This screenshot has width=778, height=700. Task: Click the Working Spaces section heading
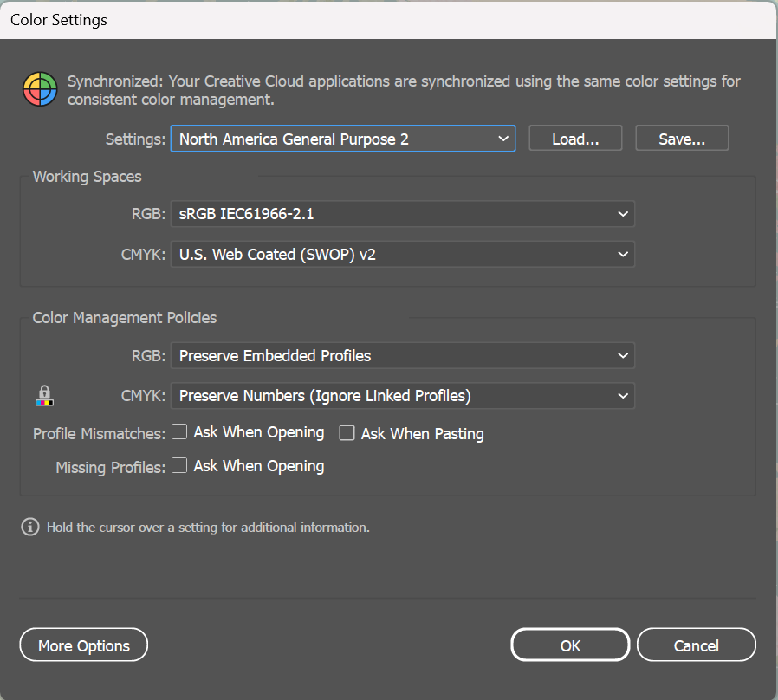[x=87, y=177]
